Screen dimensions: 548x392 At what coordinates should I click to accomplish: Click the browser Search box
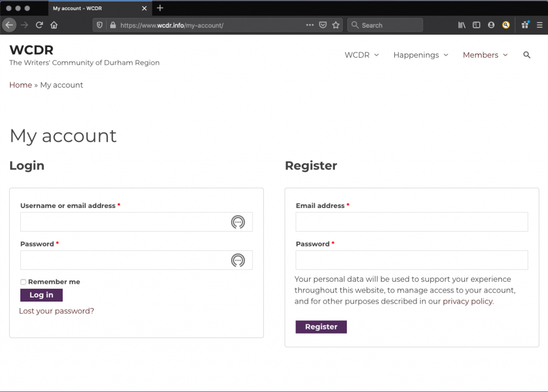(x=385, y=25)
